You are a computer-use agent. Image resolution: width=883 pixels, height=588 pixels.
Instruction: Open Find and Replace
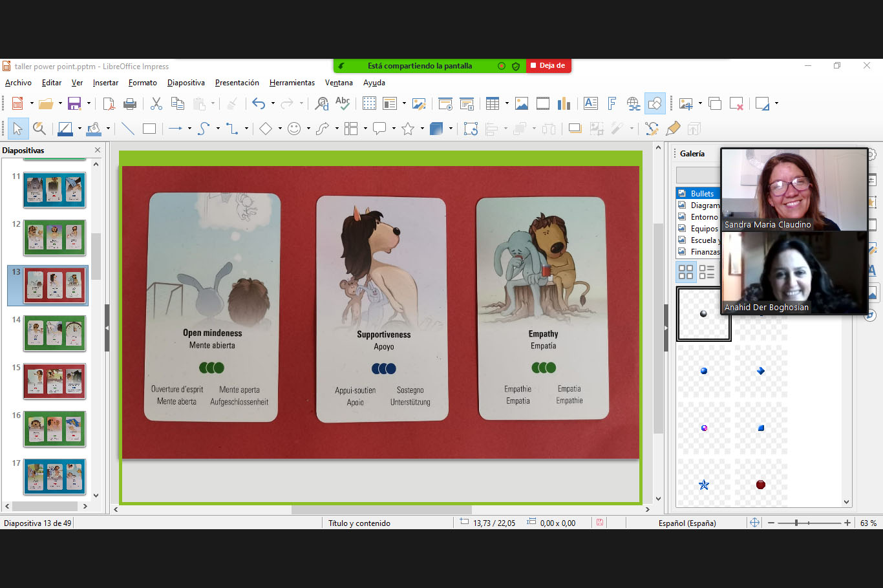[x=321, y=103]
